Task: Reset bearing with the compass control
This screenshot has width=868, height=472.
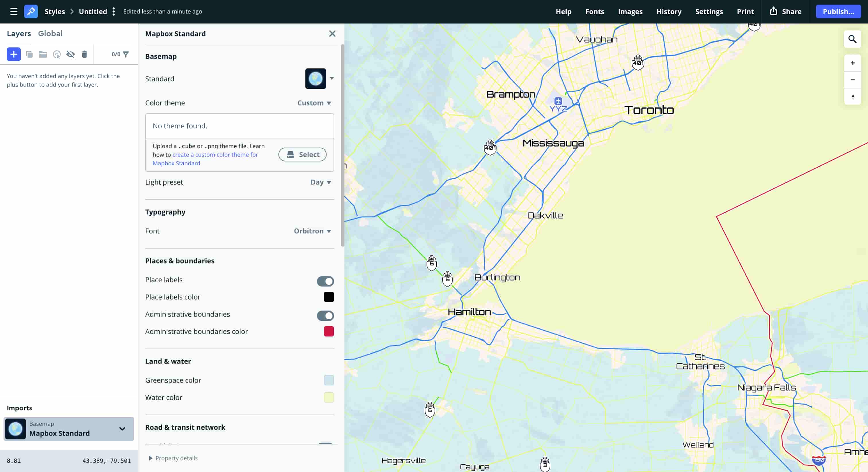Action: click(853, 97)
